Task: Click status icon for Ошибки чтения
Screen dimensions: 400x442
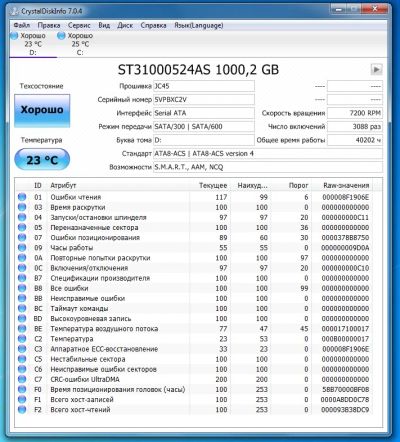Action: point(22,197)
